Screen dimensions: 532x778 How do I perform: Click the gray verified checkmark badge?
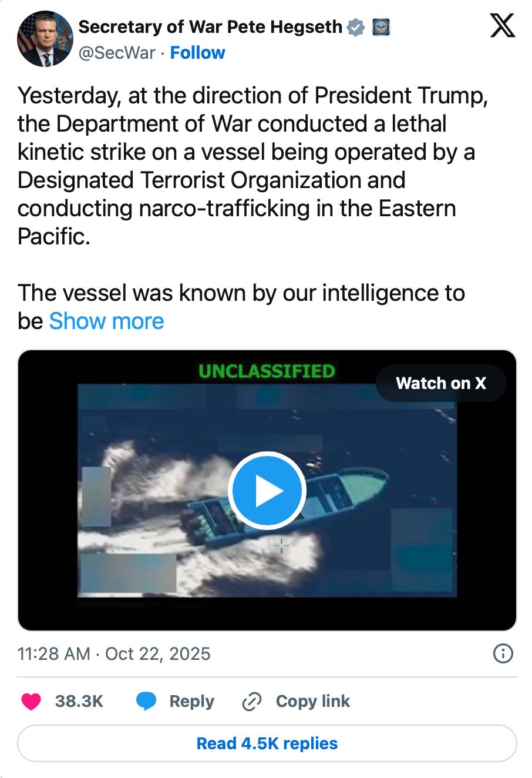[x=356, y=27]
